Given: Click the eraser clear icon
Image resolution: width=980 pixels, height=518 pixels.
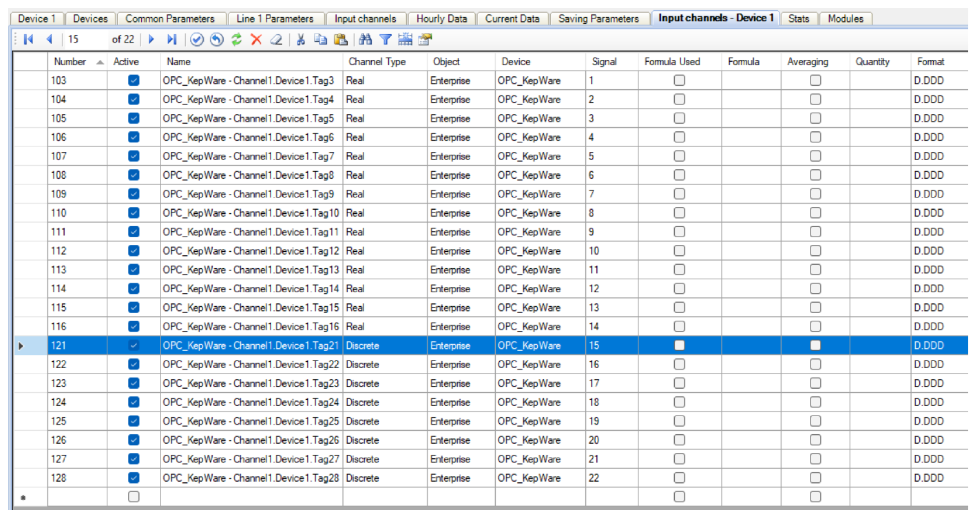Looking at the screenshot, I should pos(276,39).
